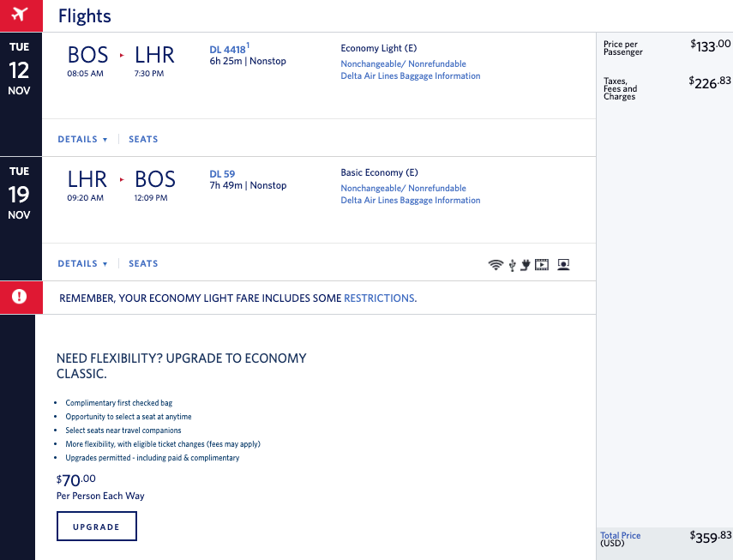Open flight number DL 59 link
The height and width of the screenshot is (560, 733).
pyautogui.click(x=222, y=174)
